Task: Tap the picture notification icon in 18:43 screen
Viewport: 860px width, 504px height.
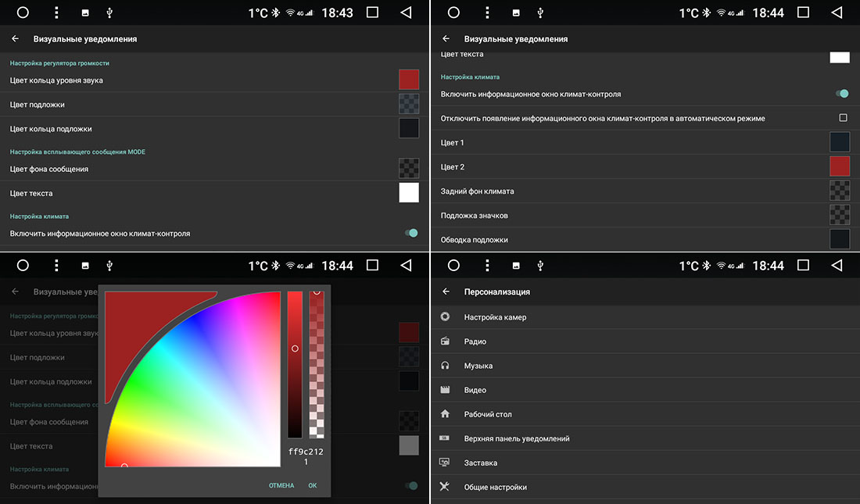Action: [x=85, y=13]
